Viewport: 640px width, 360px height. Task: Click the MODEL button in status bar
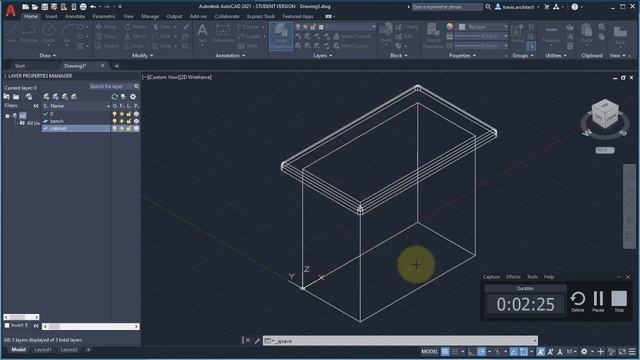[x=429, y=351]
